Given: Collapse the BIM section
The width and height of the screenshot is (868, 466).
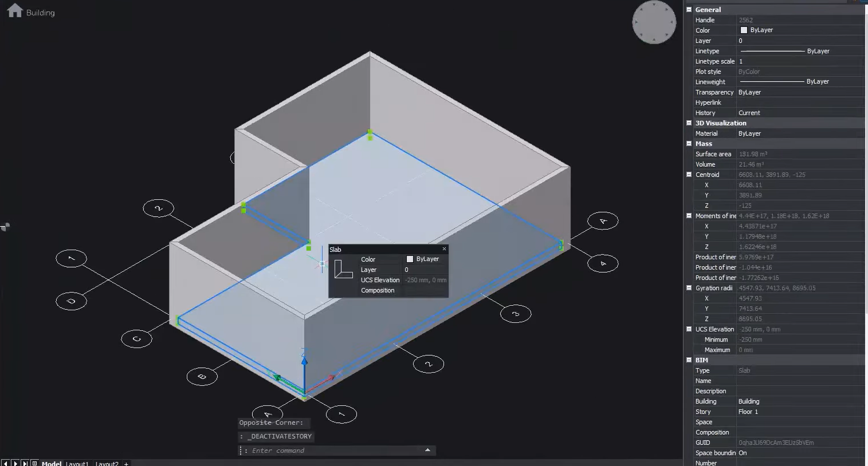Looking at the screenshot, I should [x=688, y=360].
